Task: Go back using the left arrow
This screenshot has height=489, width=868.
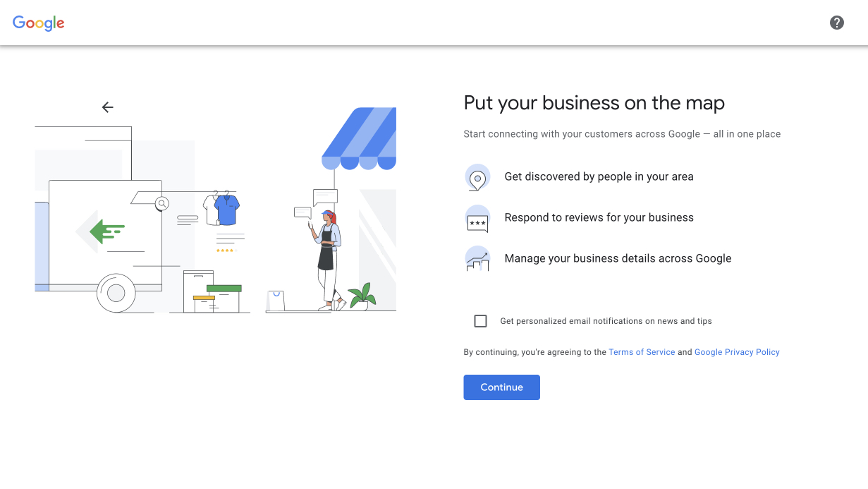Action: [x=107, y=107]
